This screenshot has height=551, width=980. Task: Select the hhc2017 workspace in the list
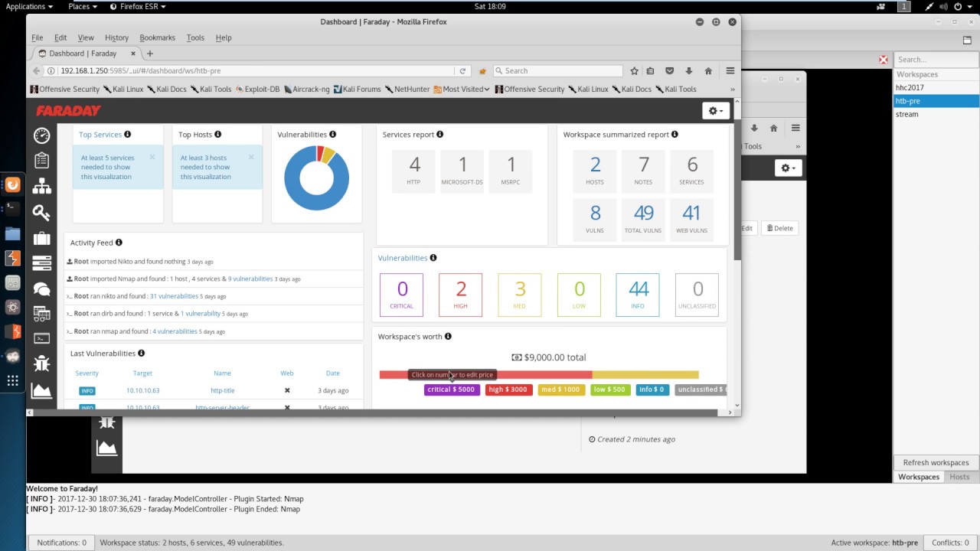[x=936, y=87]
